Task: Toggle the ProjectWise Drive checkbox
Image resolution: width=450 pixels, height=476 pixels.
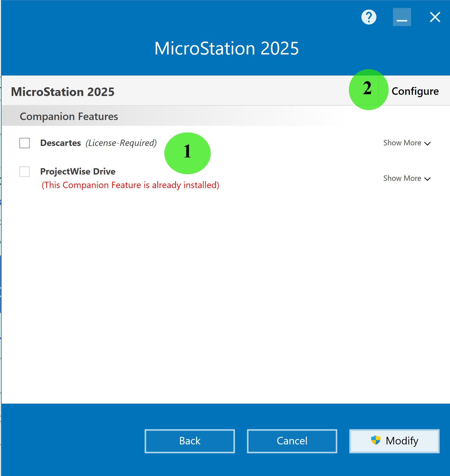Action: (25, 172)
